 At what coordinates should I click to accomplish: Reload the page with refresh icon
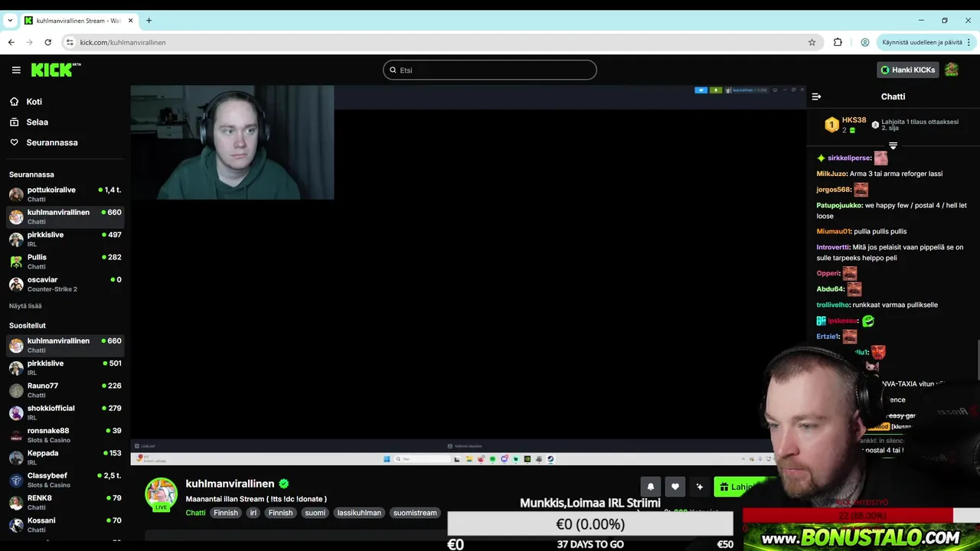[x=48, y=42]
